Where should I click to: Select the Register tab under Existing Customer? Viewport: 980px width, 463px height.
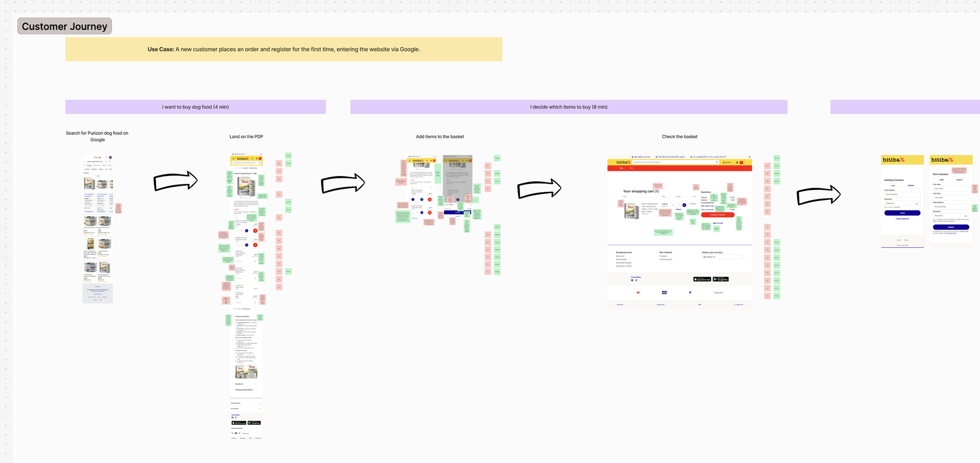pyautogui.click(x=911, y=185)
